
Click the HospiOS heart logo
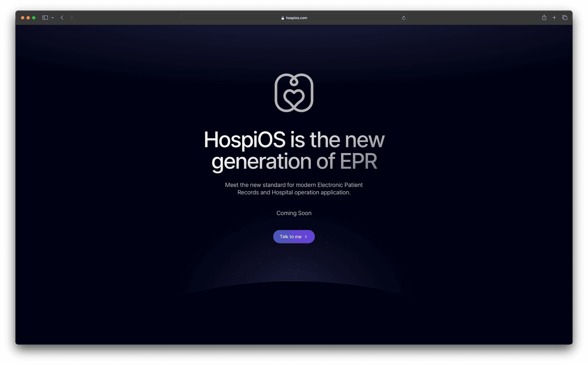[294, 93]
